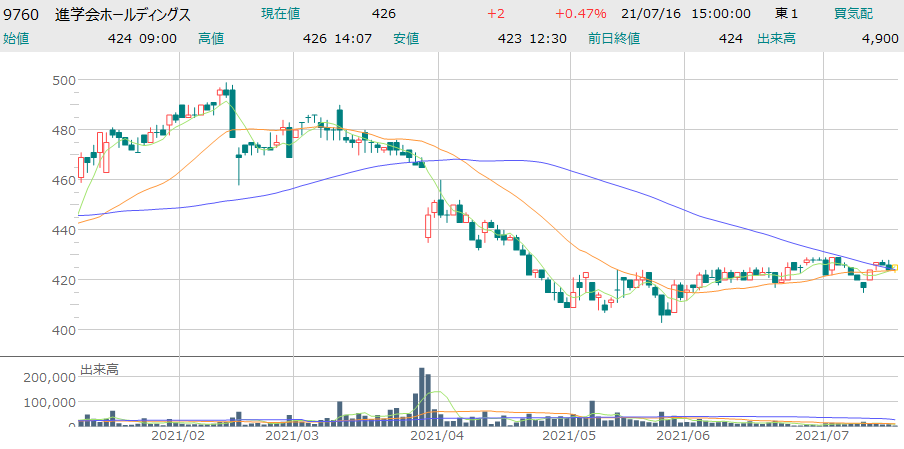This screenshot has height=449, width=904.
Task: Click the tallest volume bar before 2021/04
Action: tap(422, 397)
